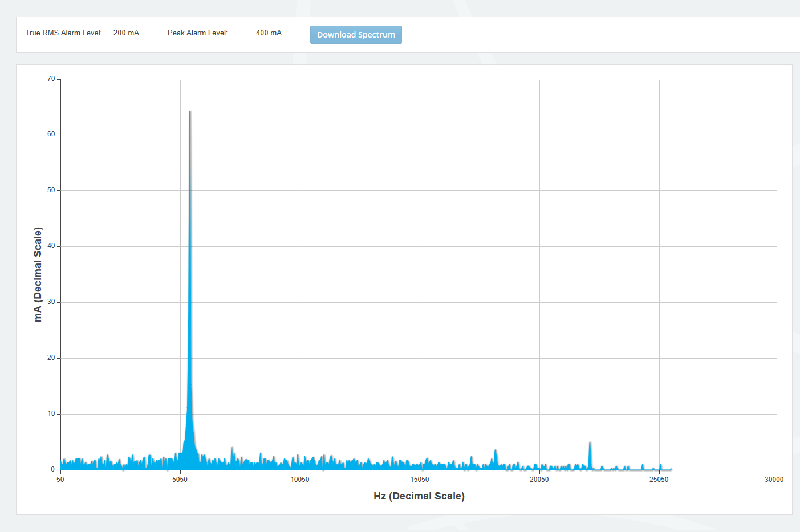
Task: Click the 20 y-axis tick label
Action: (51, 358)
